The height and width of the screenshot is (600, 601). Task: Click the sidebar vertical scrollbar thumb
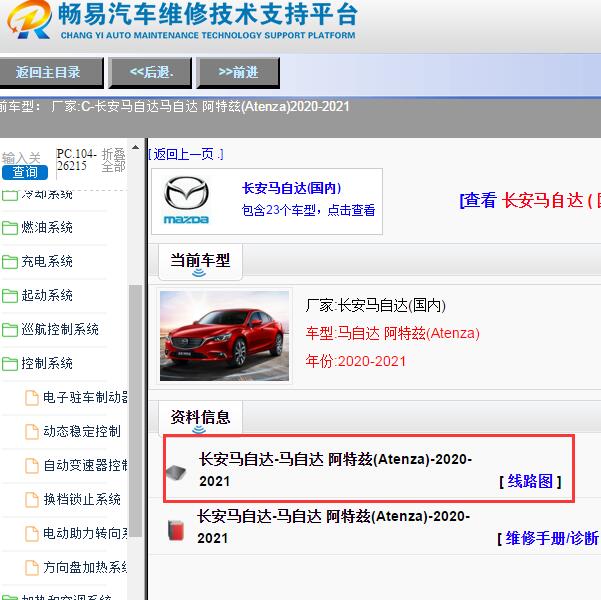135,411
